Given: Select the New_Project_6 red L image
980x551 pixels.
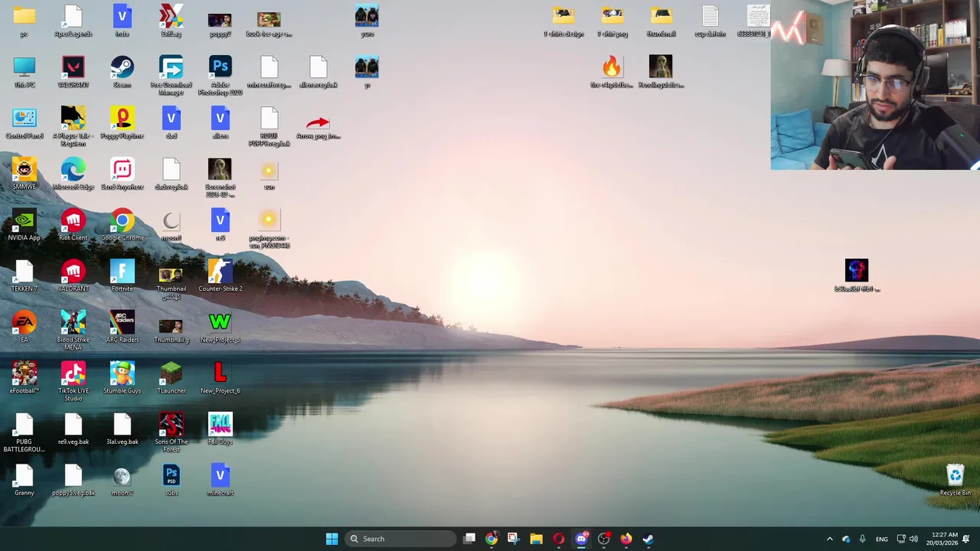Looking at the screenshot, I should 220,379.
